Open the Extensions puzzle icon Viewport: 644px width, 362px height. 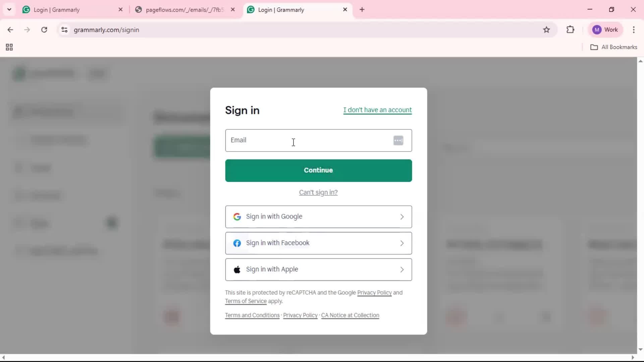point(570,30)
